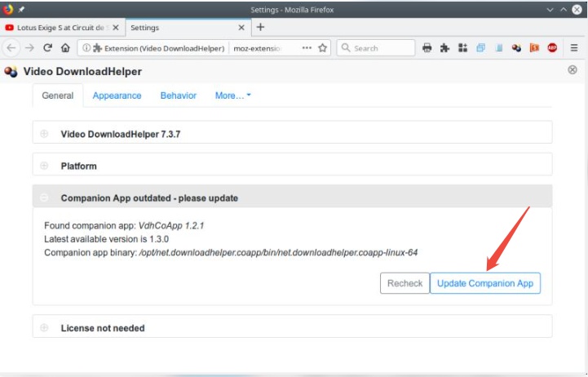The width and height of the screenshot is (588, 377).
Task: Switch to the Behavior tab
Action: coord(179,95)
